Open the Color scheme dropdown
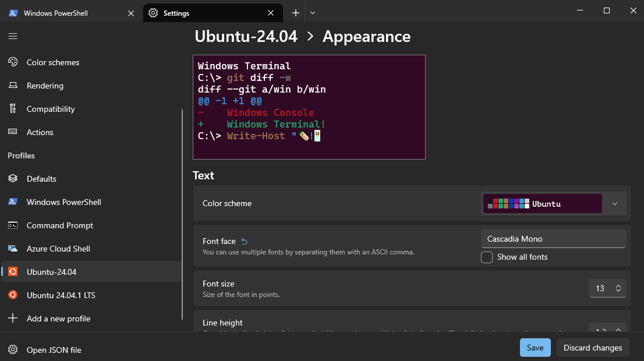Screen dimensions: 644x361 pyautogui.click(x=553, y=204)
